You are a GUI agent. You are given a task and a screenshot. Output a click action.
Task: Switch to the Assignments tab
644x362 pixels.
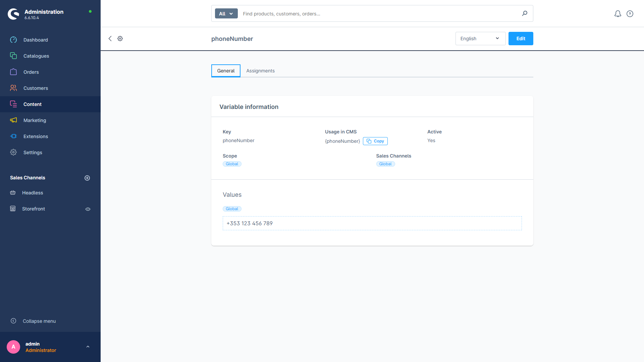tap(260, 71)
